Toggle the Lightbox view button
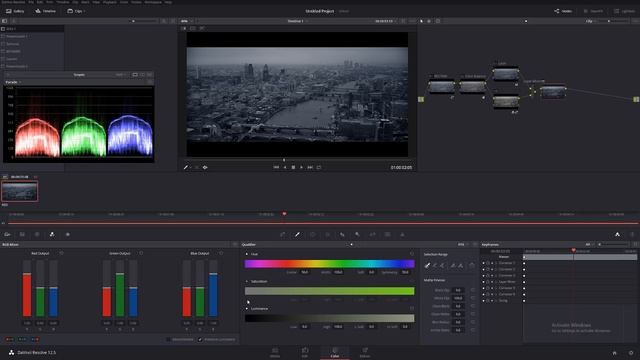This screenshot has height=360, width=640. (625, 11)
